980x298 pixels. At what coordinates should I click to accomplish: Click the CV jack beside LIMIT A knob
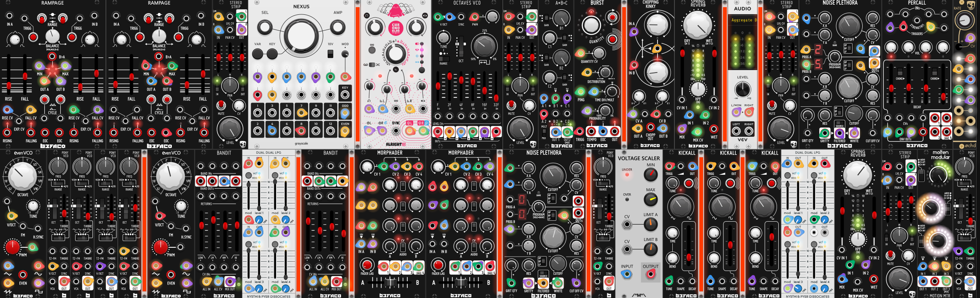pos(627,225)
